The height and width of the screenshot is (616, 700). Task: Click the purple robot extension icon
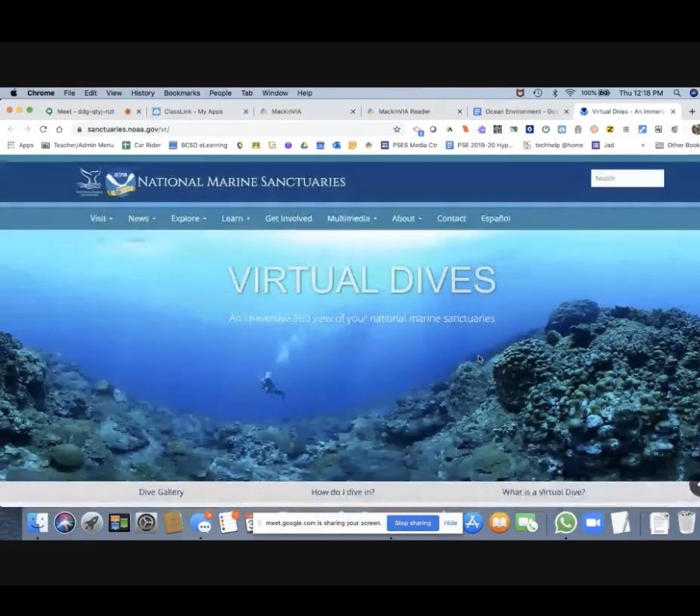tap(481, 129)
